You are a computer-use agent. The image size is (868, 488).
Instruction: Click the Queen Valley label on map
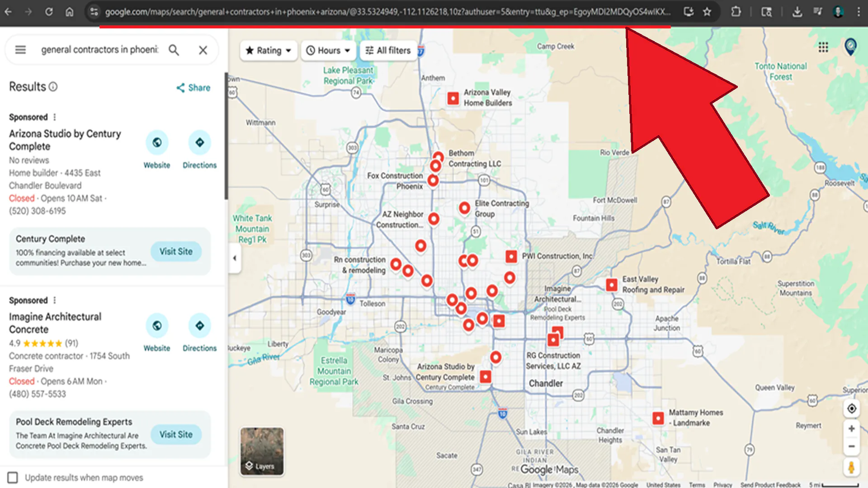tap(774, 388)
